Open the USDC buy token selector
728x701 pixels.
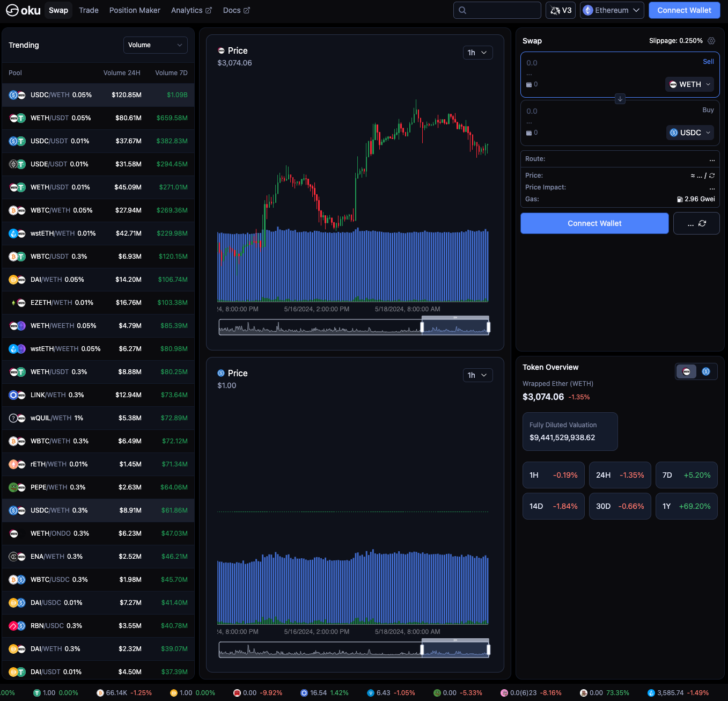click(x=690, y=133)
